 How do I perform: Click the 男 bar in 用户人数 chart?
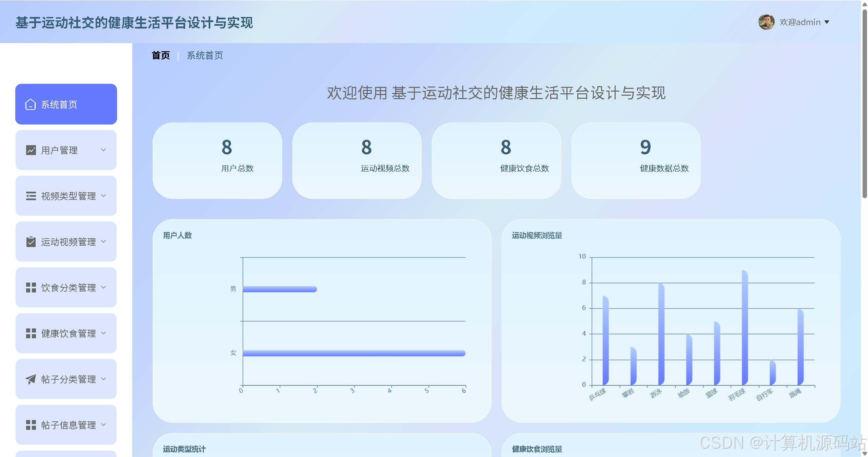click(280, 289)
